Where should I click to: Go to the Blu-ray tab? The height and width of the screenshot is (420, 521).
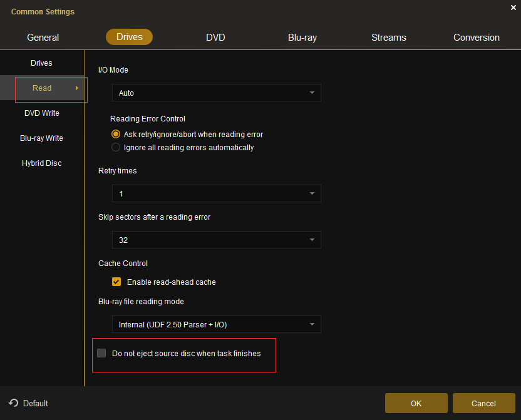pos(302,38)
